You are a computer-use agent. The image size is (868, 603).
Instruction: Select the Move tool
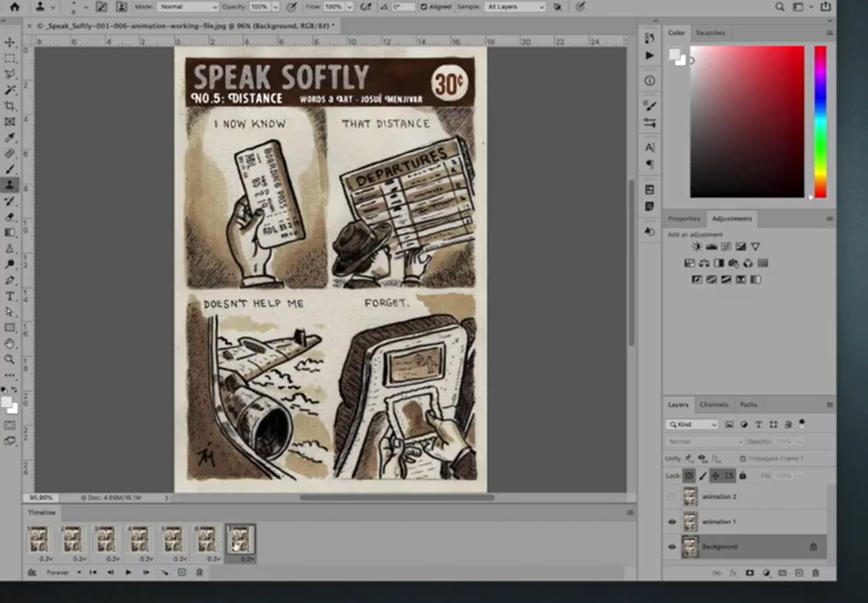[x=10, y=42]
